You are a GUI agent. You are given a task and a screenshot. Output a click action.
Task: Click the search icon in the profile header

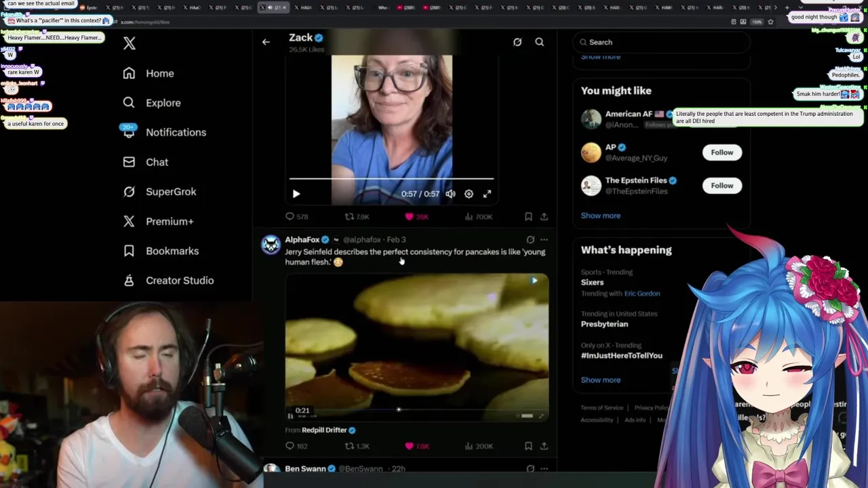(540, 42)
